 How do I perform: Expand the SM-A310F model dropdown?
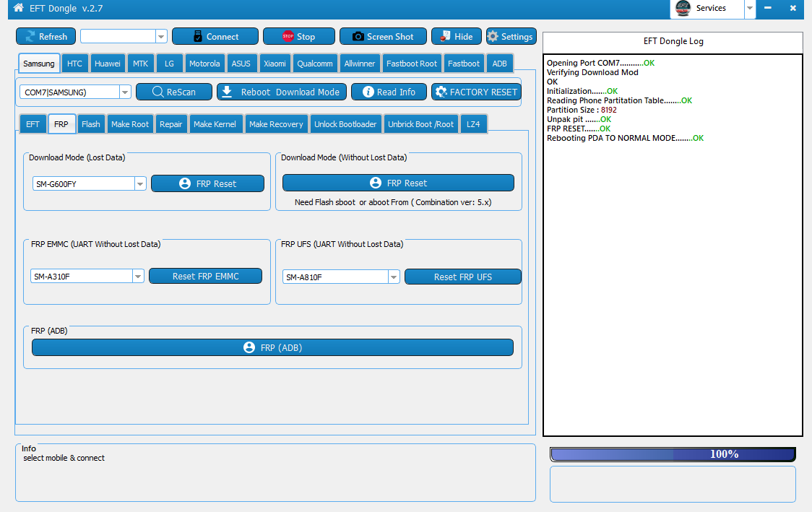pyautogui.click(x=138, y=276)
